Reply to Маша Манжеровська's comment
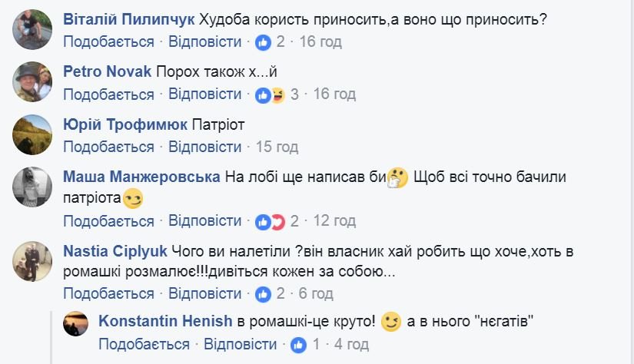634x364 pixels. (204, 221)
